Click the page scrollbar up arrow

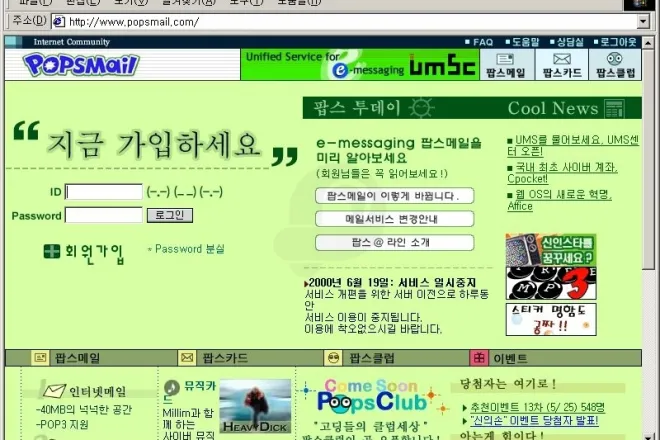(648, 42)
